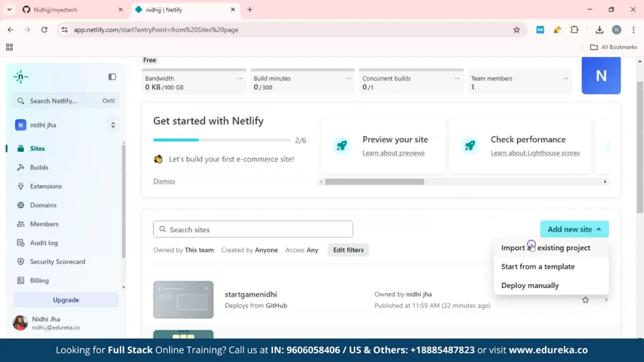Select Import an existing project
The height and width of the screenshot is (362, 644).
(546, 248)
